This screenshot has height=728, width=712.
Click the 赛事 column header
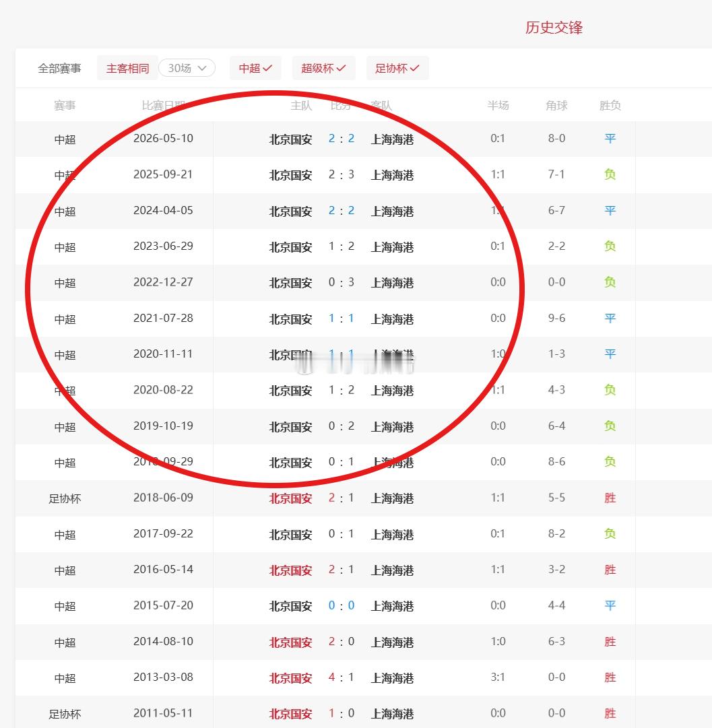65,105
